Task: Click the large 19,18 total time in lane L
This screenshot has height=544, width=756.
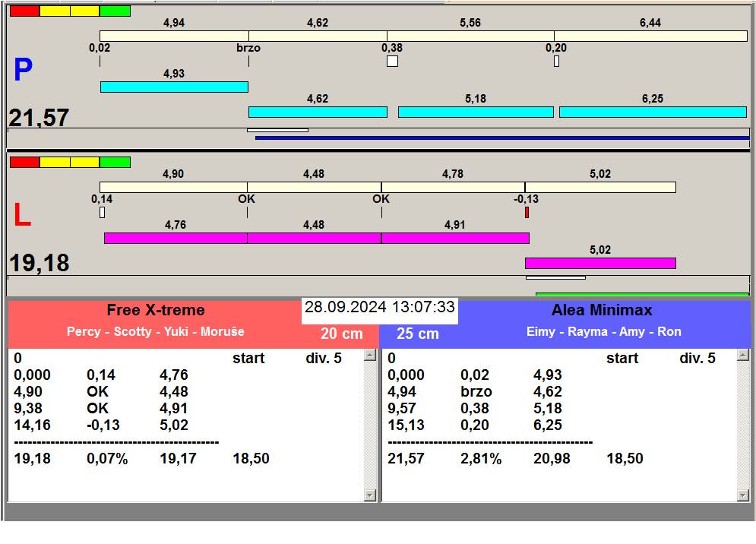Action: click(x=39, y=263)
